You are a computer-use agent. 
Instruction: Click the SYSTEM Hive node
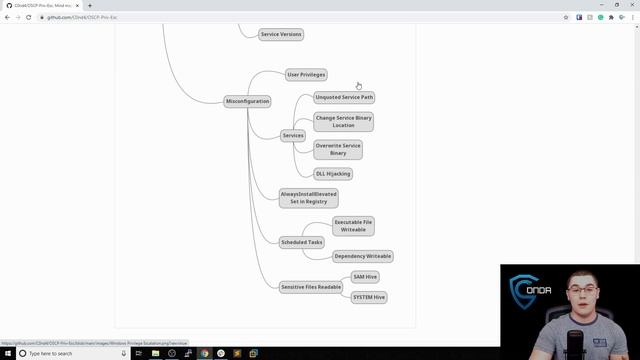point(369,298)
